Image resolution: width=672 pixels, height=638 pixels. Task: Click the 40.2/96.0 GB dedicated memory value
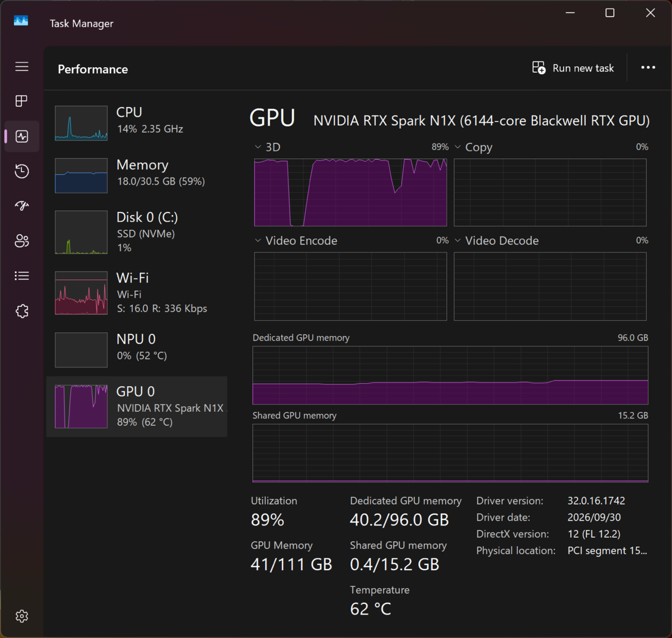[399, 520]
